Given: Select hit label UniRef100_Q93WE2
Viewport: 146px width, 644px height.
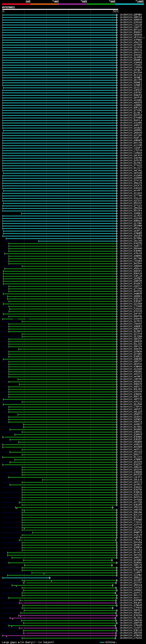Looking at the screenshot, I should pos(131,77).
